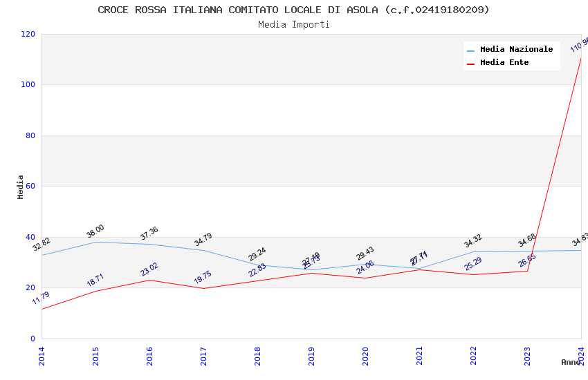This screenshot has height=380, width=588.
Task: Click the data label 22.83
Action: tap(257, 270)
